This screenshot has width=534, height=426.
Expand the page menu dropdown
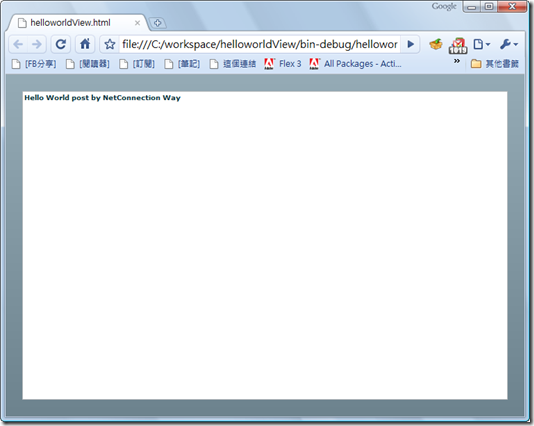482,44
